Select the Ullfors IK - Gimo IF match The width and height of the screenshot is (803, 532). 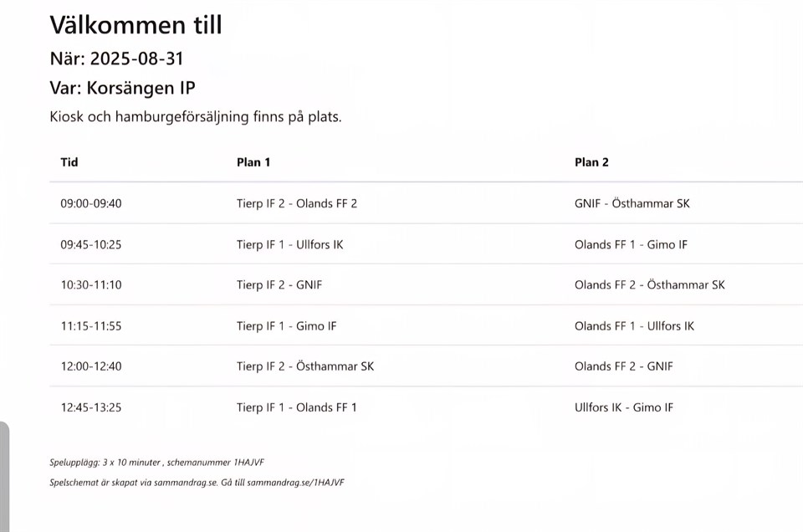tap(623, 408)
